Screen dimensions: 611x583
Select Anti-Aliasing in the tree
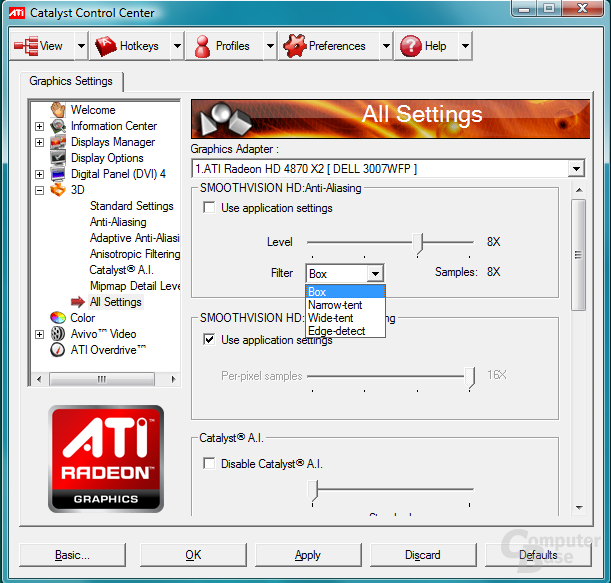pos(118,222)
